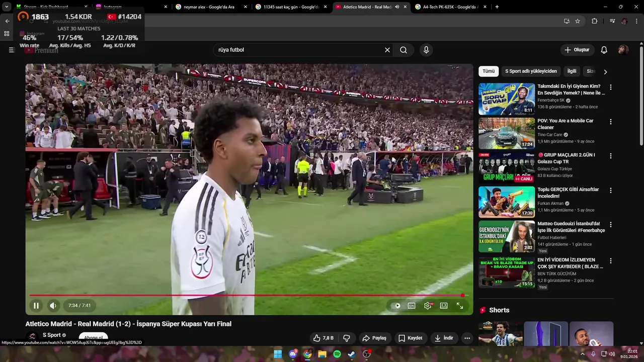
Task: Open options for GRUP MAÇLARI 2.GÜN video
Action: [611, 156]
